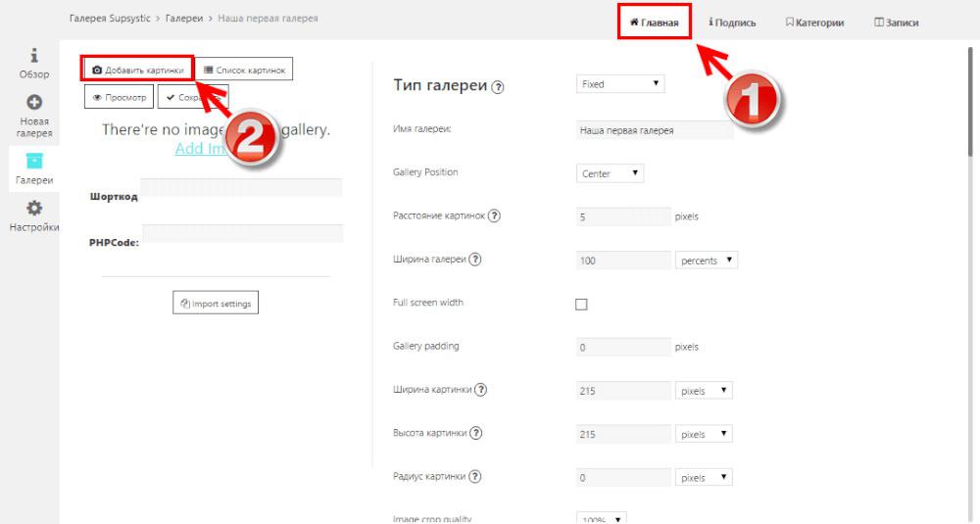This screenshot has height=524, width=980.
Task: Click help icon next to Ширина галереи
Action: 475,260
